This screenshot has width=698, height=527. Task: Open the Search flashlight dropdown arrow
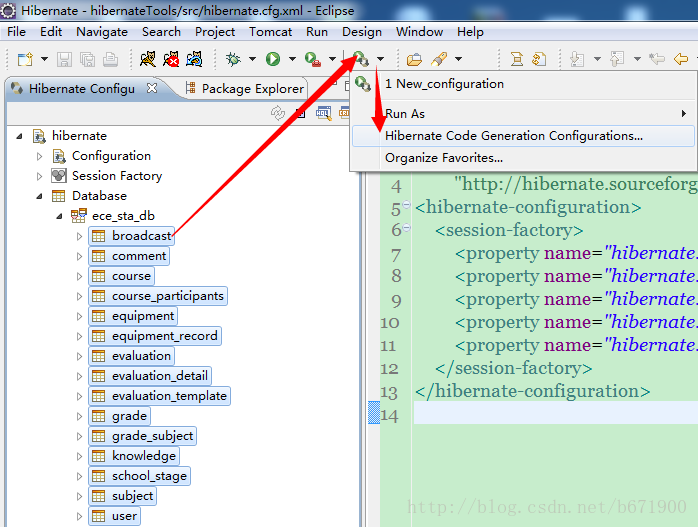pyautogui.click(x=459, y=59)
